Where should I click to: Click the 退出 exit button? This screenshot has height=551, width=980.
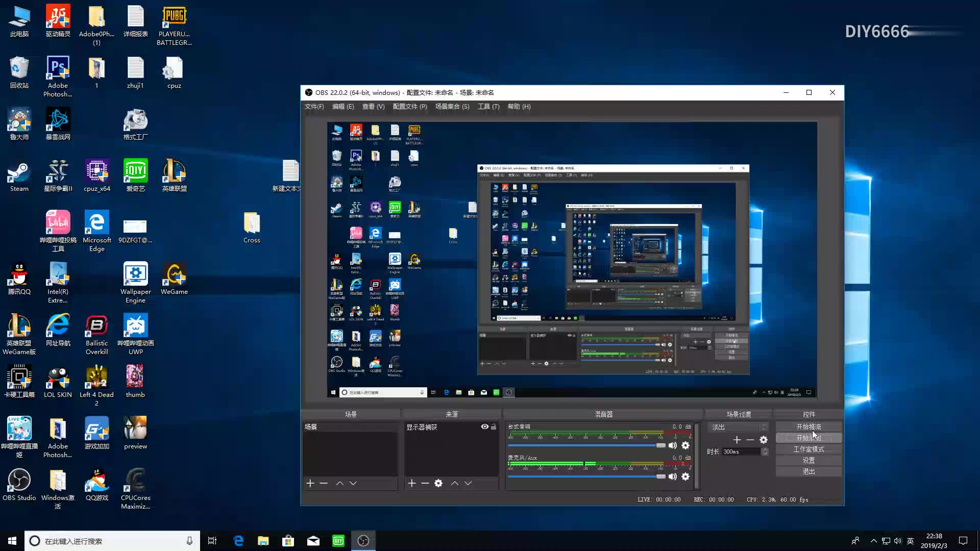[808, 471]
